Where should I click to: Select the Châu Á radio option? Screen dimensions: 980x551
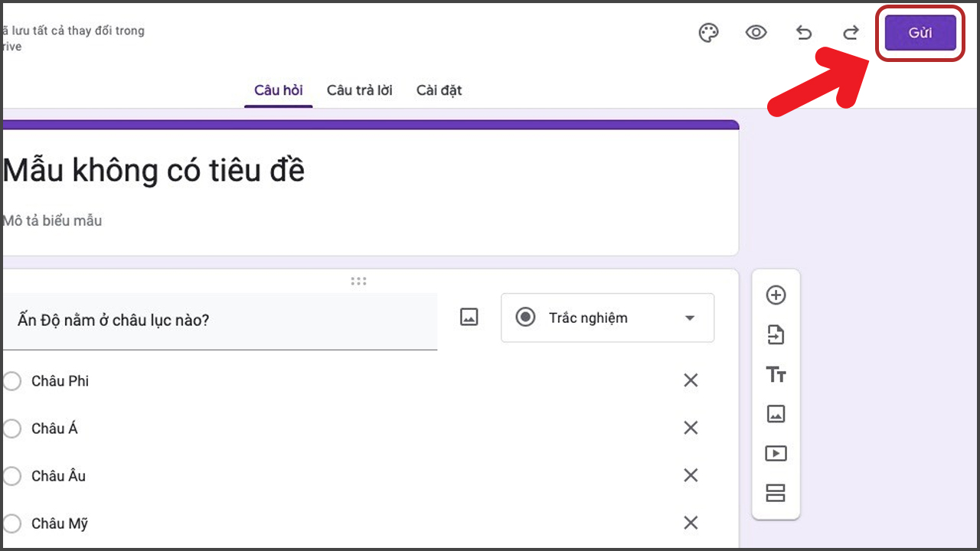(x=11, y=429)
